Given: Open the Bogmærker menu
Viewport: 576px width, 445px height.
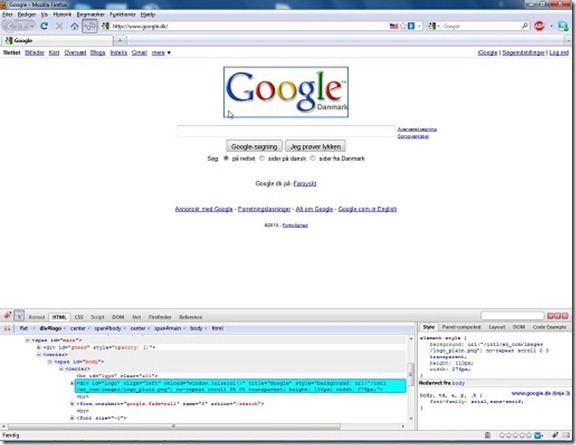Looking at the screenshot, I should click(x=90, y=14).
